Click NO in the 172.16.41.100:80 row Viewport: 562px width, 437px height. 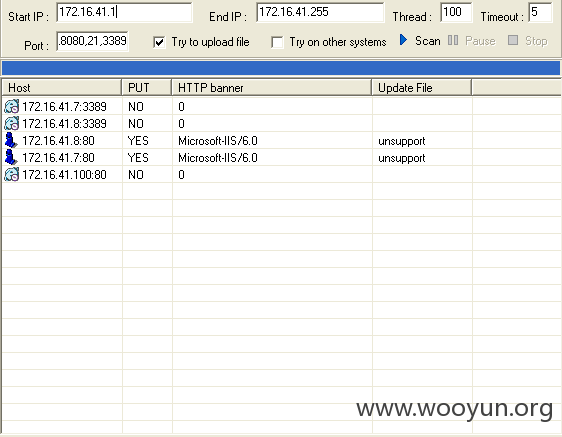click(x=136, y=175)
